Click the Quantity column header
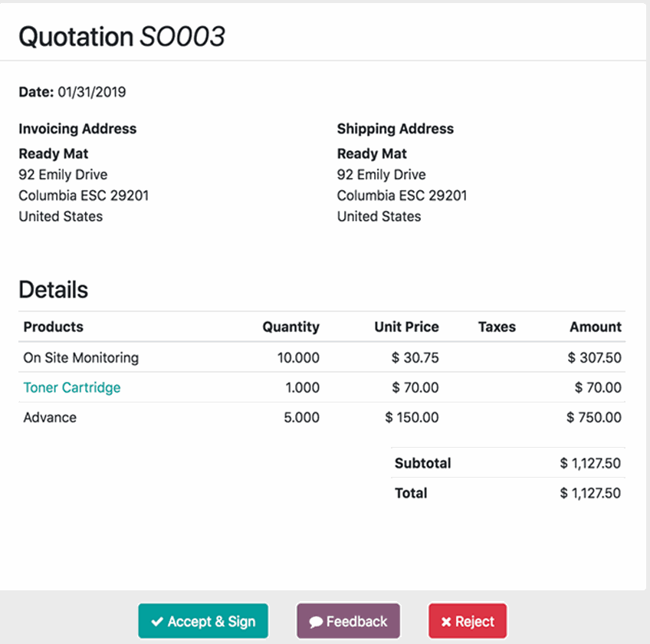The height and width of the screenshot is (644, 650). [x=291, y=327]
